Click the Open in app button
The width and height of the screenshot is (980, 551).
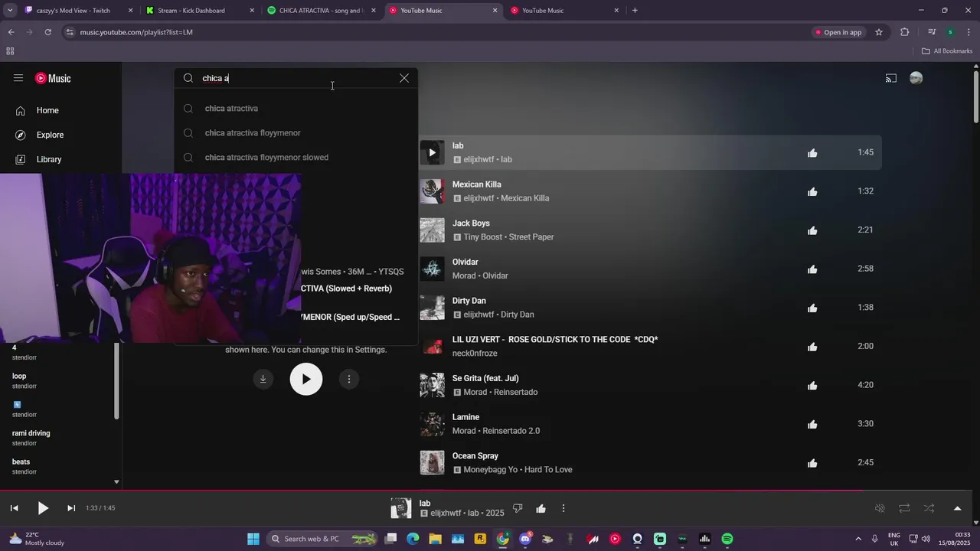[838, 32]
